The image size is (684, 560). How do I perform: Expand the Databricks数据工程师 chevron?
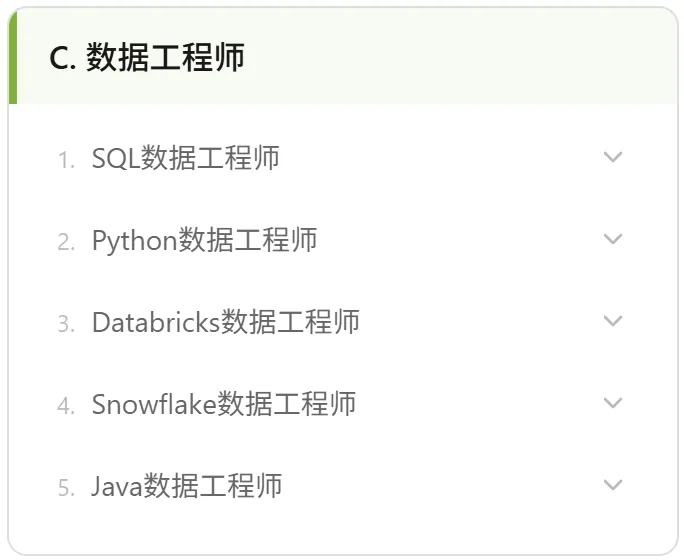pos(613,321)
